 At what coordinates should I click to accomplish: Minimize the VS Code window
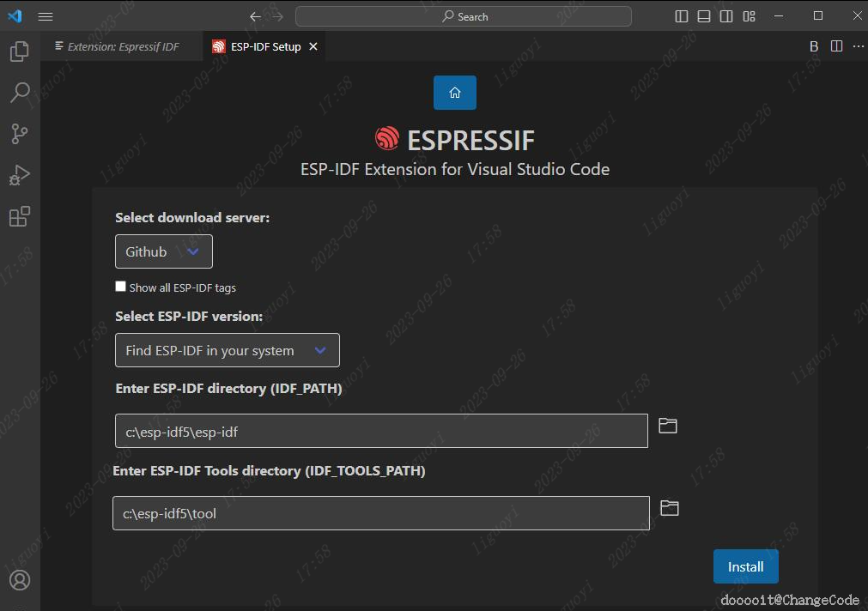[x=779, y=16]
